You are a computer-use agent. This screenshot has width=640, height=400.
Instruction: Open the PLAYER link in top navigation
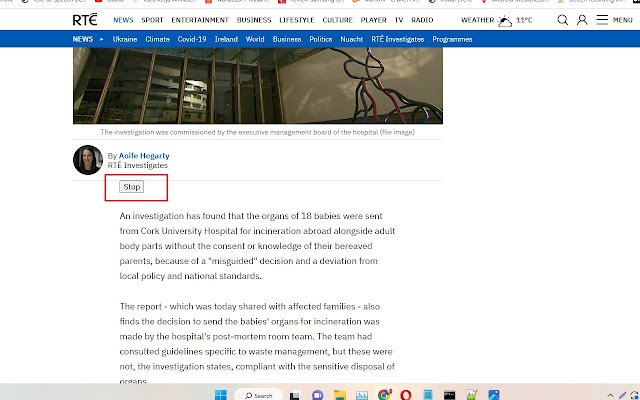click(373, 20)
